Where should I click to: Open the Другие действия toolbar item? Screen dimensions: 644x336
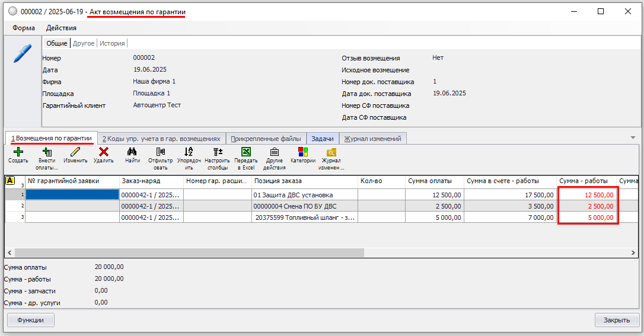274,152
